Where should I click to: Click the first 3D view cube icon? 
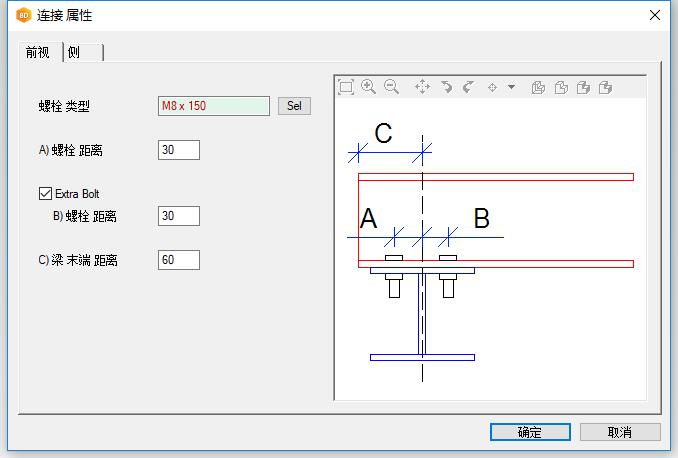(x=538, y=87)
